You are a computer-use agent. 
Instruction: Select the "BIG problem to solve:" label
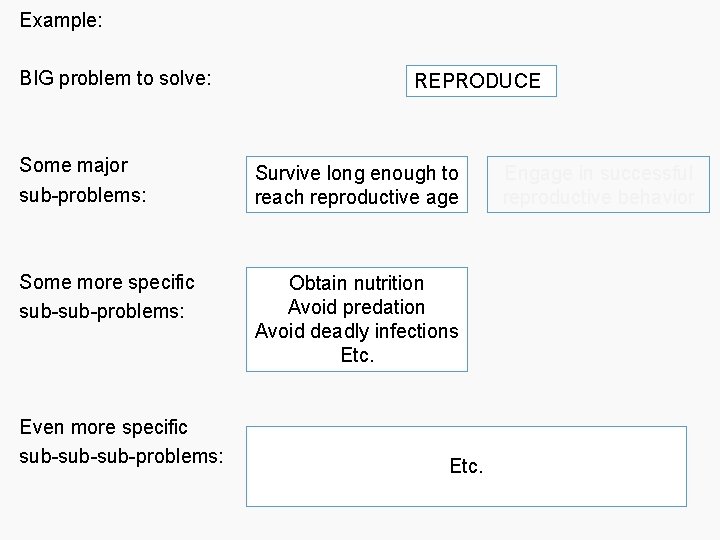point(115,77)
